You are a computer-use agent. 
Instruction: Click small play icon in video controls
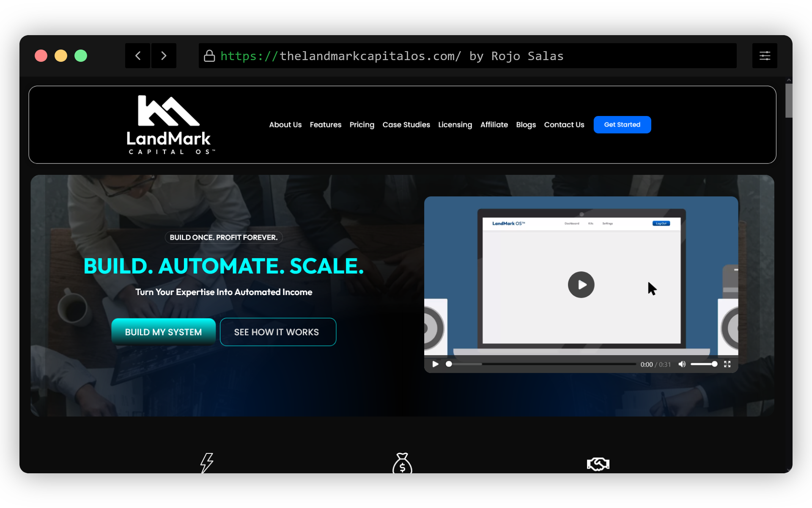click(435, 364)
